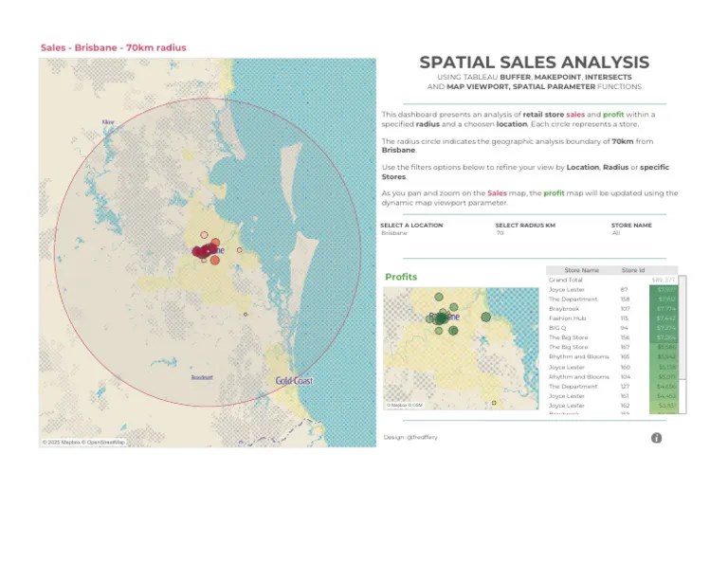Click the pale pink store circle north of Brisbane
Screen dimensions: 728x563
point(204,235)
